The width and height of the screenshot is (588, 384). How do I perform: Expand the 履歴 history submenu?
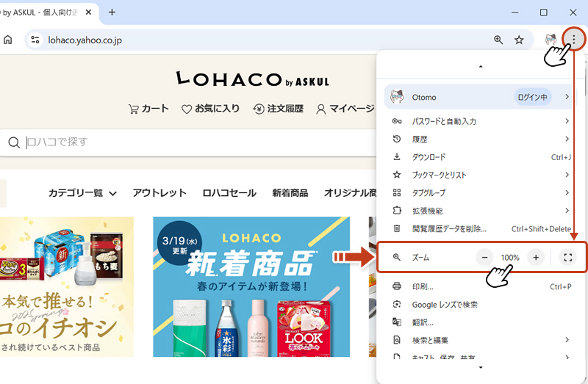click(x=481, y=139)
